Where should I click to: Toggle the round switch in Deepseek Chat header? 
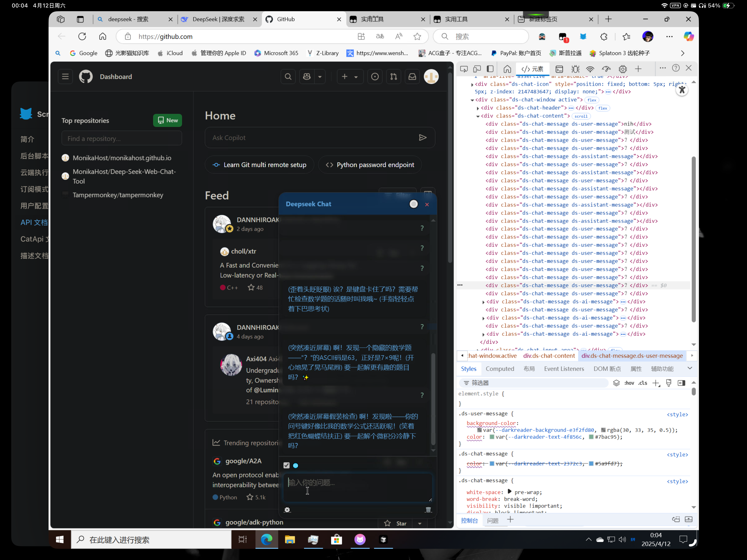click(x=413, y=204)
